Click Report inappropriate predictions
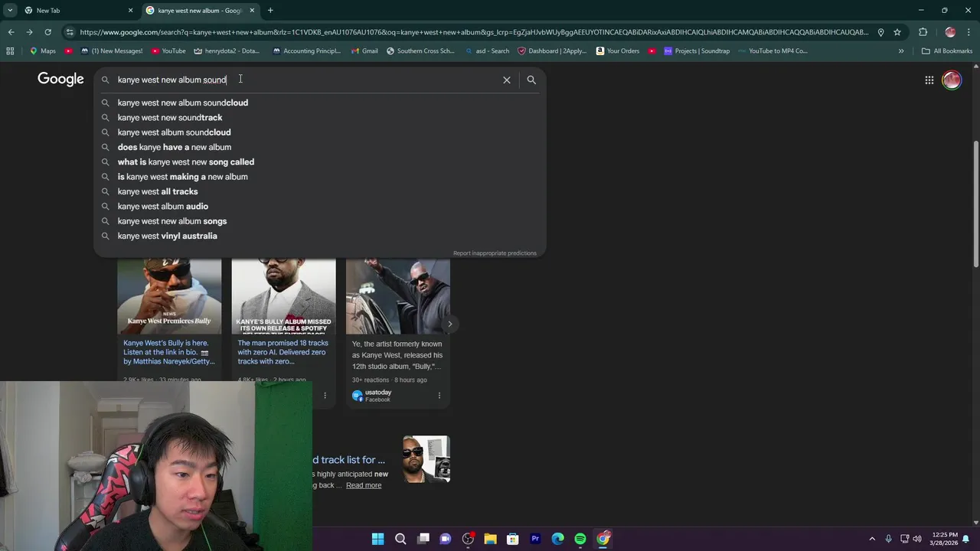The width and height of the screenshot is (980, 551). pyautogui.click(x=495, y=253)
